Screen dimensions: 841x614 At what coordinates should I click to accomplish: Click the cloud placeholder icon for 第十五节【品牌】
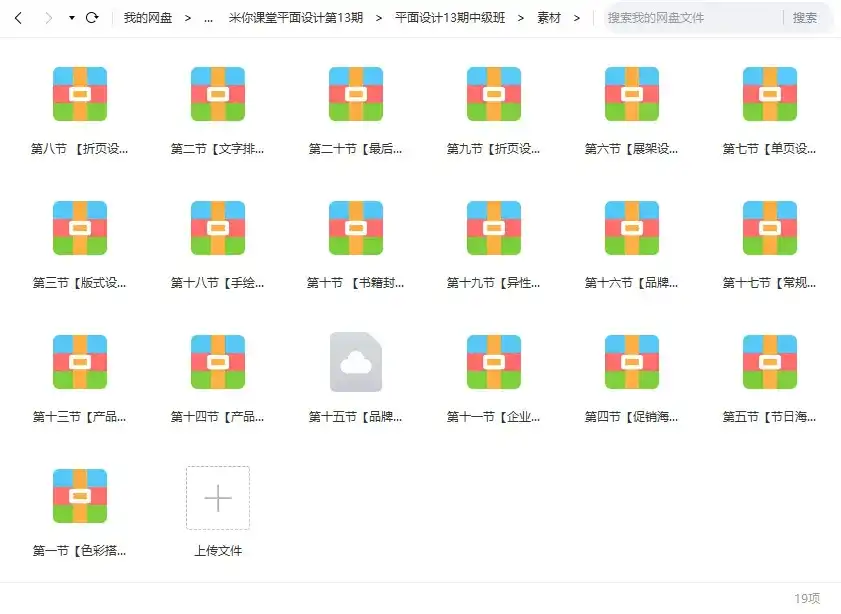tap(355, 363)
